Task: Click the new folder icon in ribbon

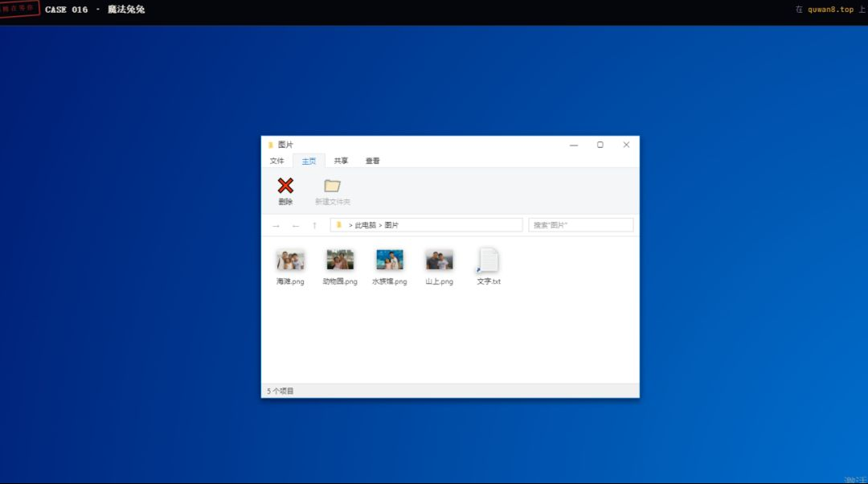Action: point(332,186)
